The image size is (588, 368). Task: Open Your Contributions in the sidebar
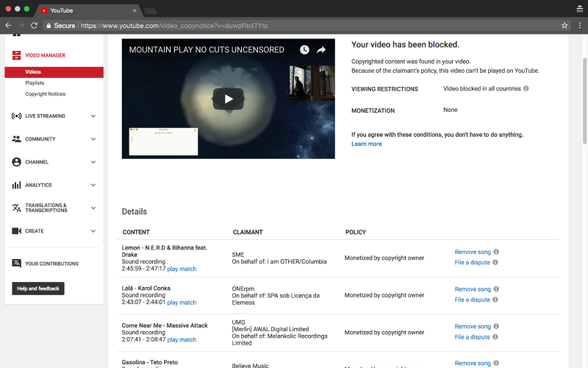click(x=51, y=263)
